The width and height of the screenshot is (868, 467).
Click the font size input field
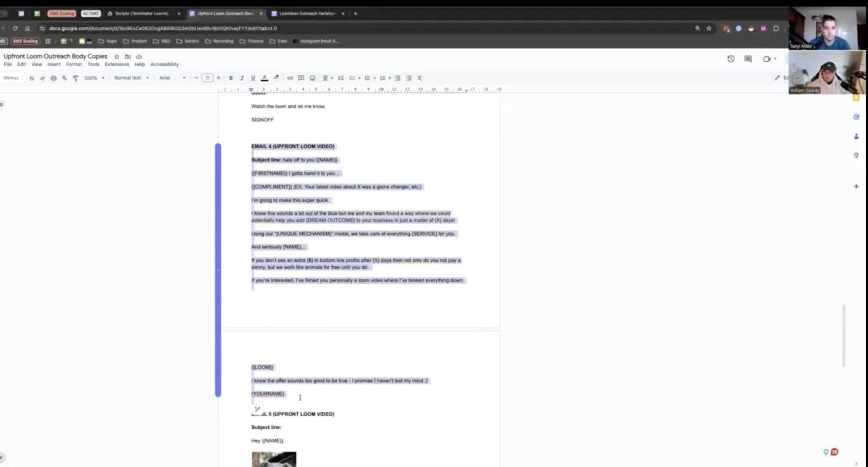(x=207, y=78)
